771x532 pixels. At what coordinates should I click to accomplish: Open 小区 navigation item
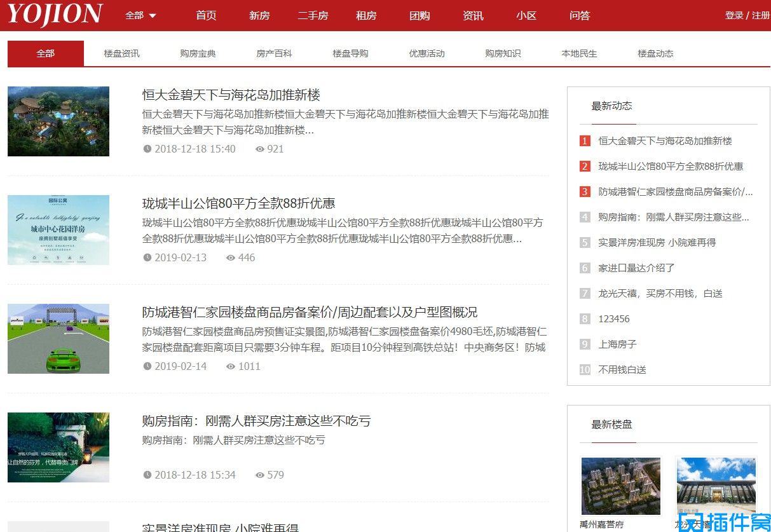(x=526, y=15)
